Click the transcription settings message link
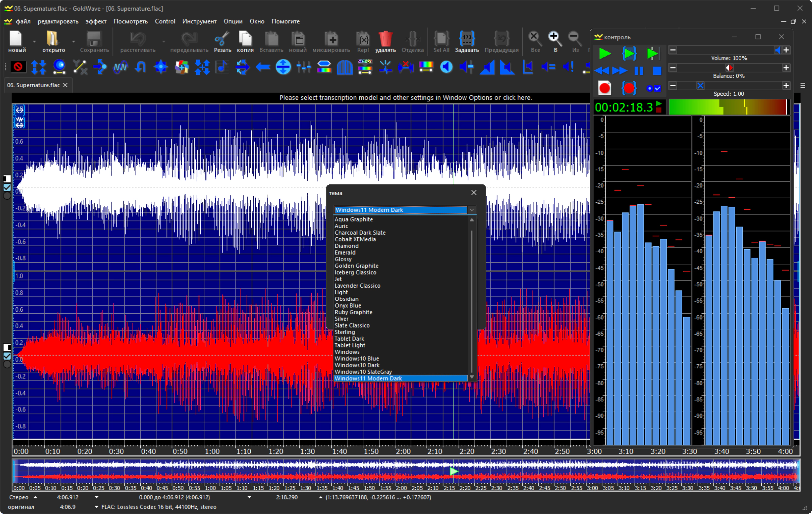 405,98
